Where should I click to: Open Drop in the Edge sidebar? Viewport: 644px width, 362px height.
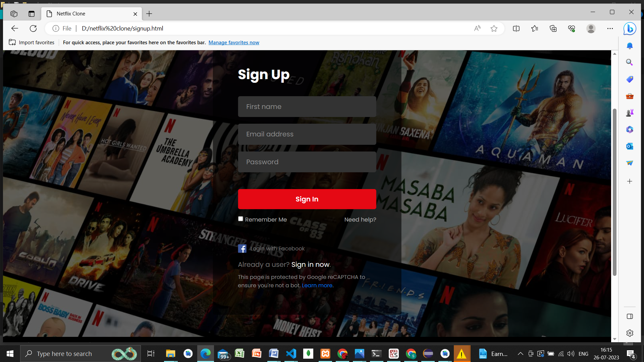pos(630,163)
